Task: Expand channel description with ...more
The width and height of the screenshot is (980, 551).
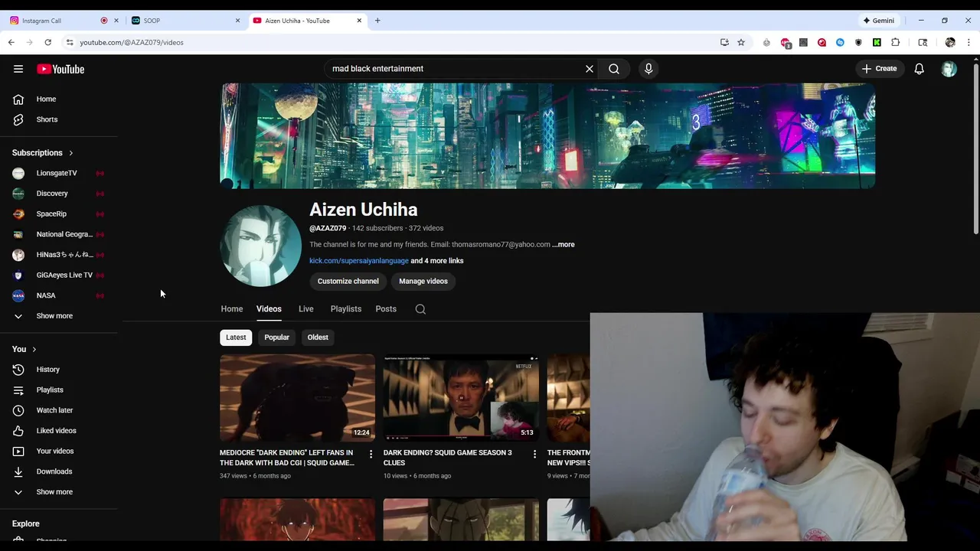Action: point(563,244)
